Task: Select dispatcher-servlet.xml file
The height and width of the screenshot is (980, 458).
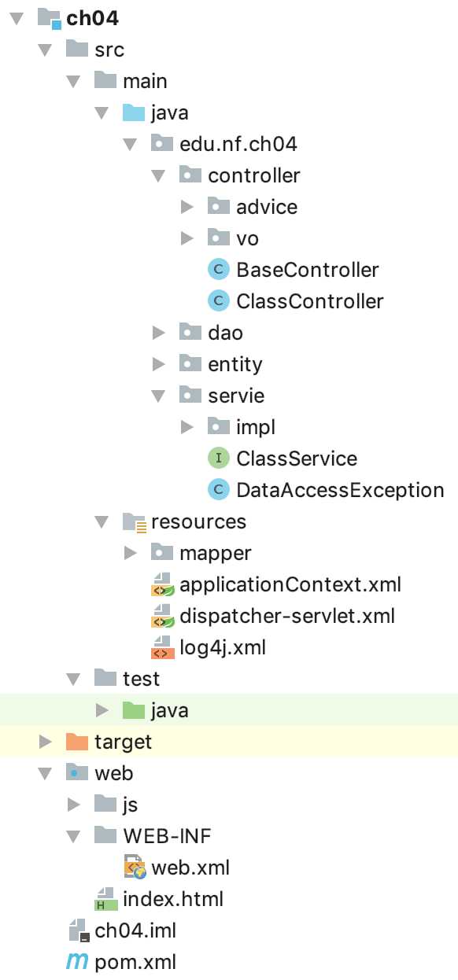Action: pyautogui.click(x=287, y=616)
